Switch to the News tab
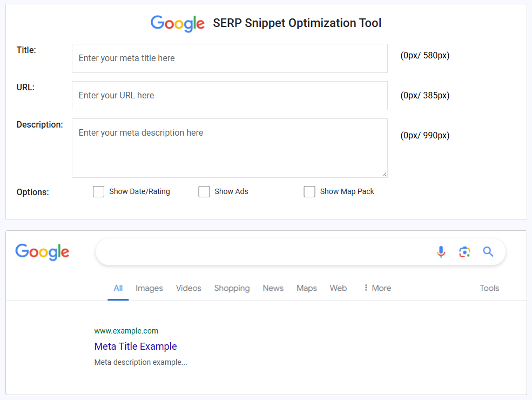 pos(273,288)
